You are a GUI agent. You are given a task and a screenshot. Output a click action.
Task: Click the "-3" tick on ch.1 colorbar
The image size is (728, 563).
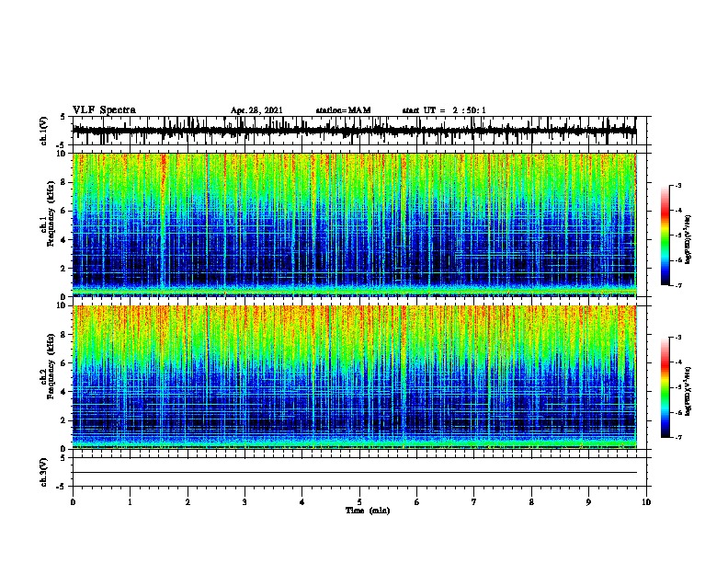pyautogui.click(x=678, y=185)
